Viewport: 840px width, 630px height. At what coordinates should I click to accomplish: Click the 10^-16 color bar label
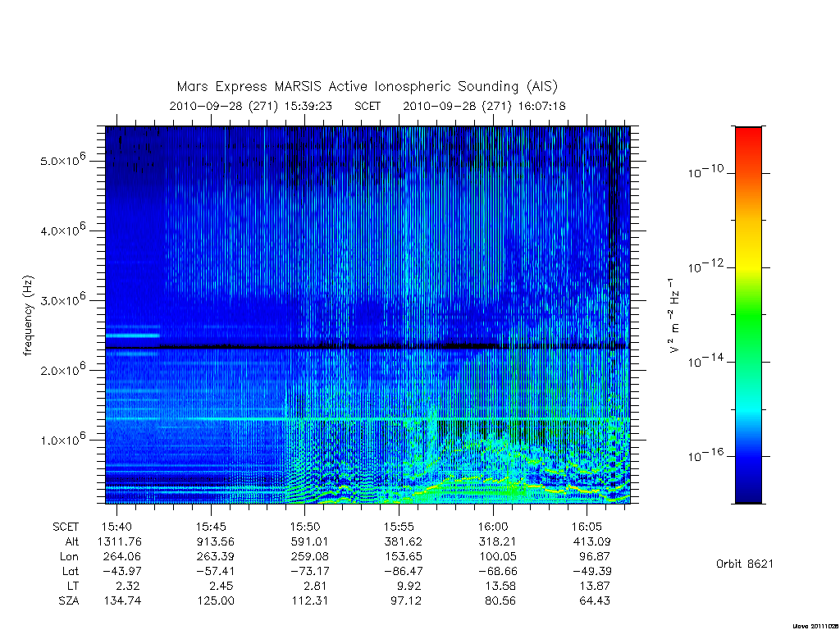(705, 454)
